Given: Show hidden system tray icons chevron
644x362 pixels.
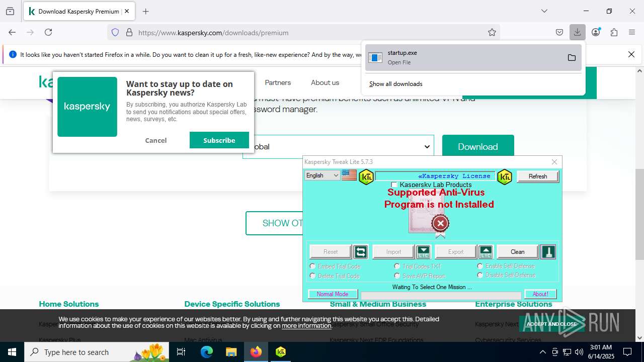Looking at the screenshot, I should point(542,352).
